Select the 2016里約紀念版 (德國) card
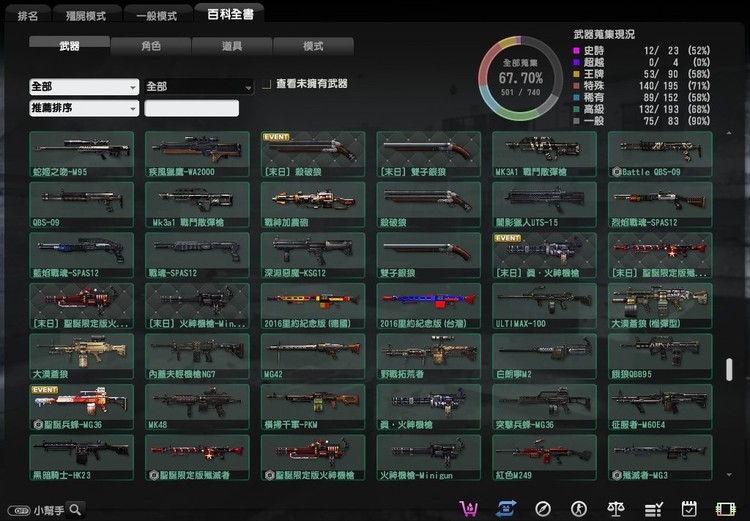 click(x=313, y=306)
